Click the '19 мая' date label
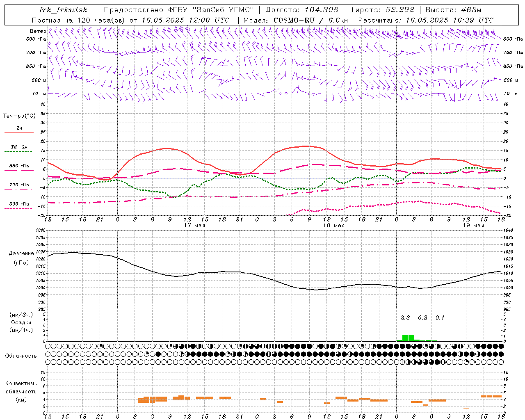Image resolution: width=525 pixels, height=420 pixels. [473, 226]
